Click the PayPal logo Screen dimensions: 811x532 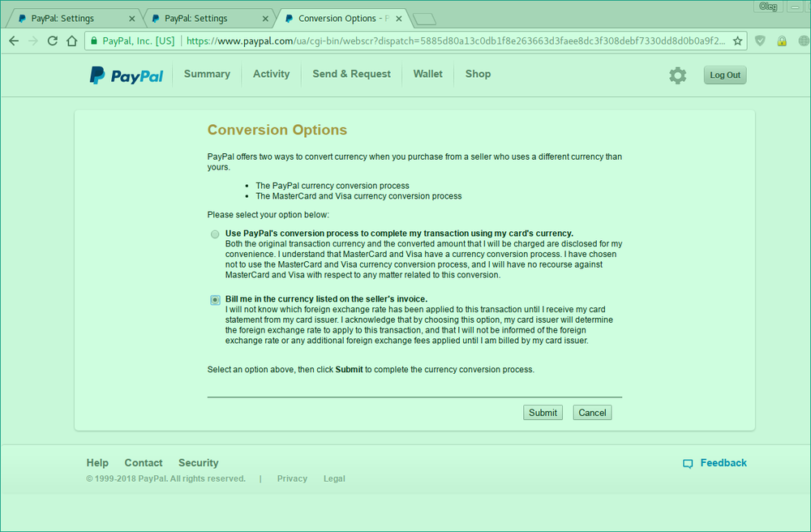tap(127, 75)
